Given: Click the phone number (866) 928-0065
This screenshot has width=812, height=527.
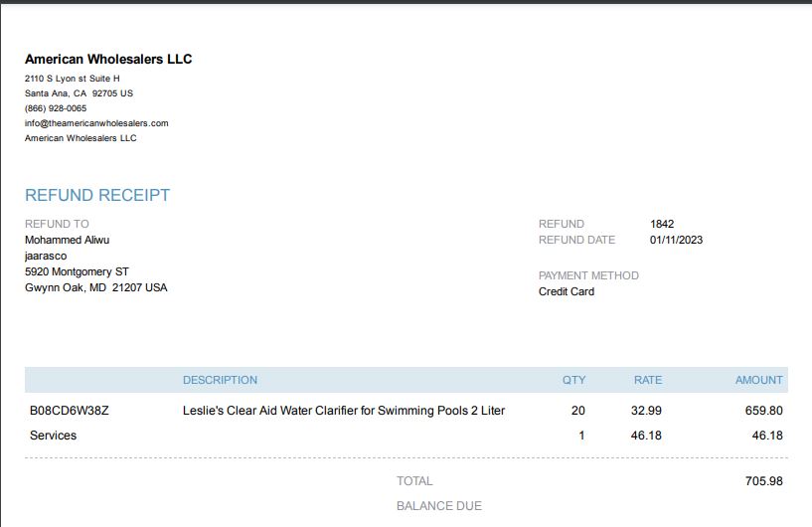Looking at the screenshot, I should (x=56, y=108).
